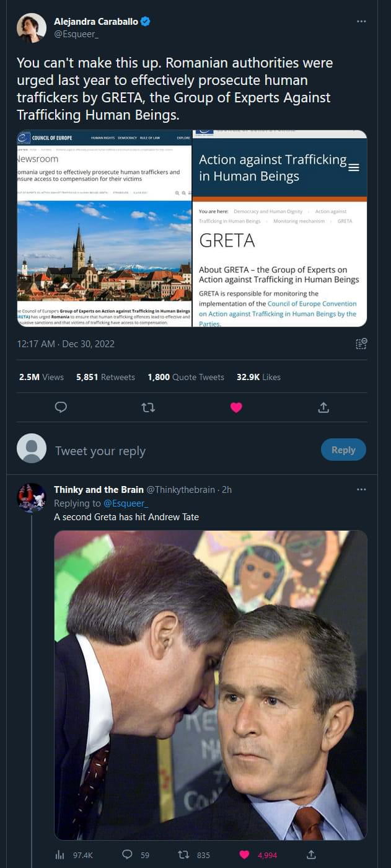Share the main tweet via share icon
The width and height of the screenshot is (391, 868).
point(323,407)
